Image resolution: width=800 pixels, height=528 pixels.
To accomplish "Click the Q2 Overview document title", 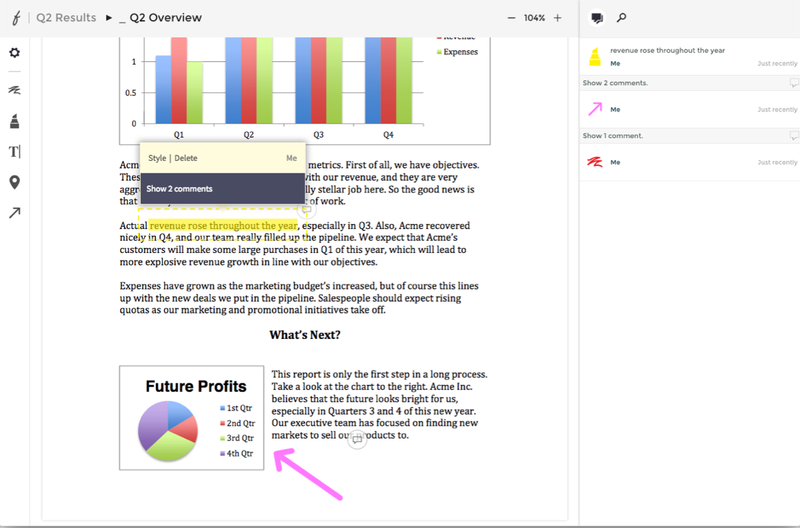I will coord(165,18).
